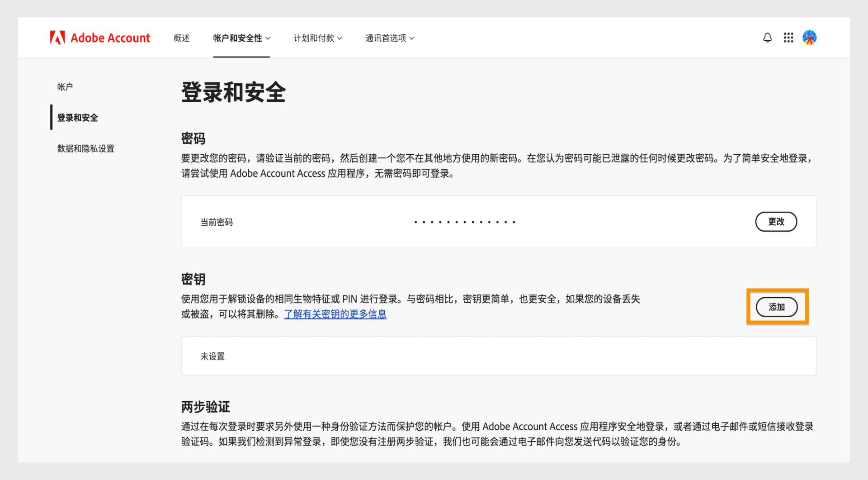Click the highlighted 添加 passkey button
The image size is (868, 480).
click(776, 306)
